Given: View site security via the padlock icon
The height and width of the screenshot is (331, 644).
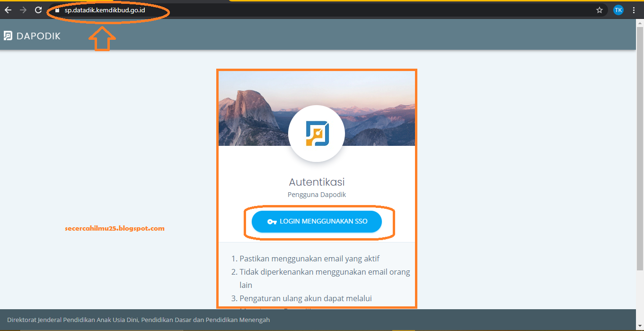Looking at the screenshot, I should (57, 10).
